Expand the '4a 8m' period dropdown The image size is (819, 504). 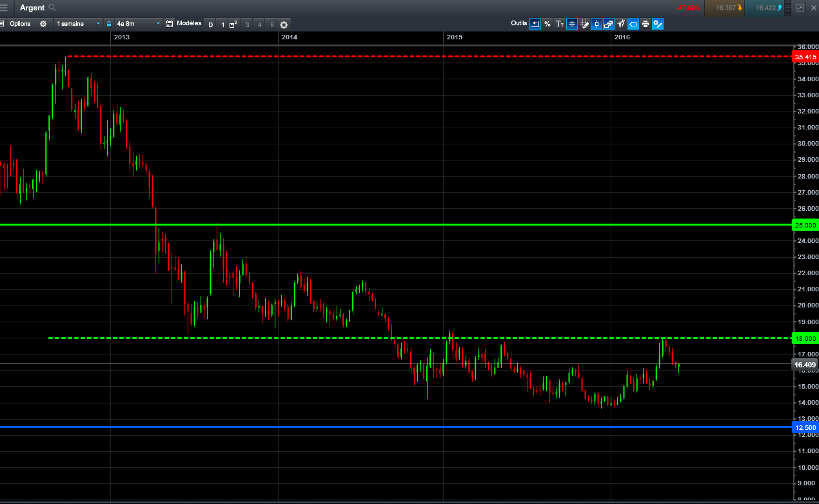(x=139, y=24)
